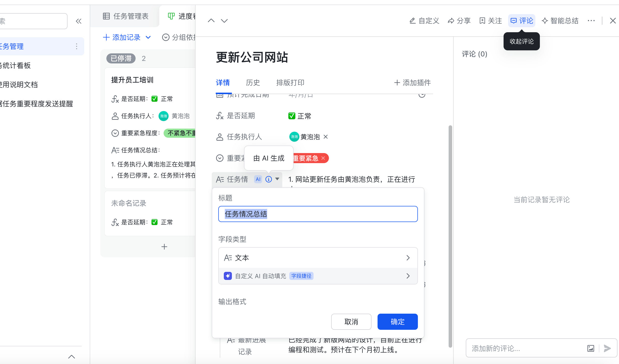
Task: Toggle 是否延期 checkbox in detail panel
Action: point(292,116)
